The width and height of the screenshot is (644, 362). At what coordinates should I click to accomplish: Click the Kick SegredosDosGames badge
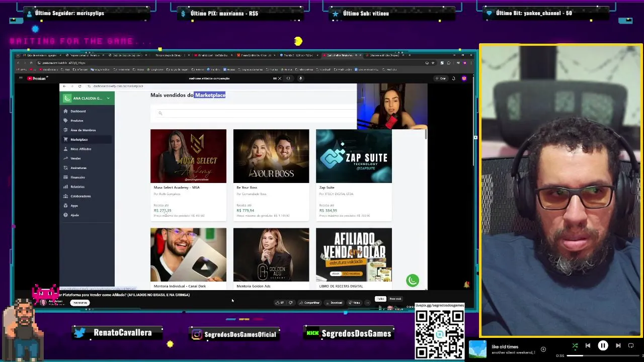coord(349,333)
